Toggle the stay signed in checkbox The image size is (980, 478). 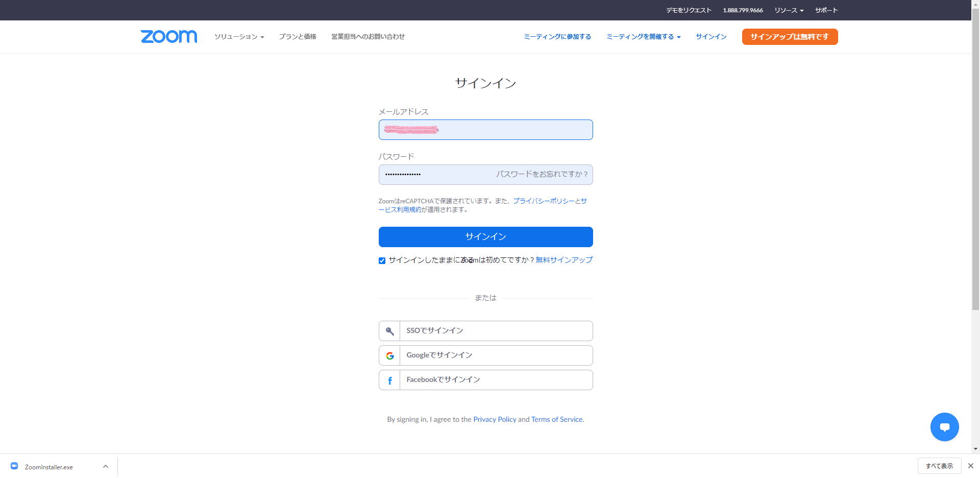(382, 260)
